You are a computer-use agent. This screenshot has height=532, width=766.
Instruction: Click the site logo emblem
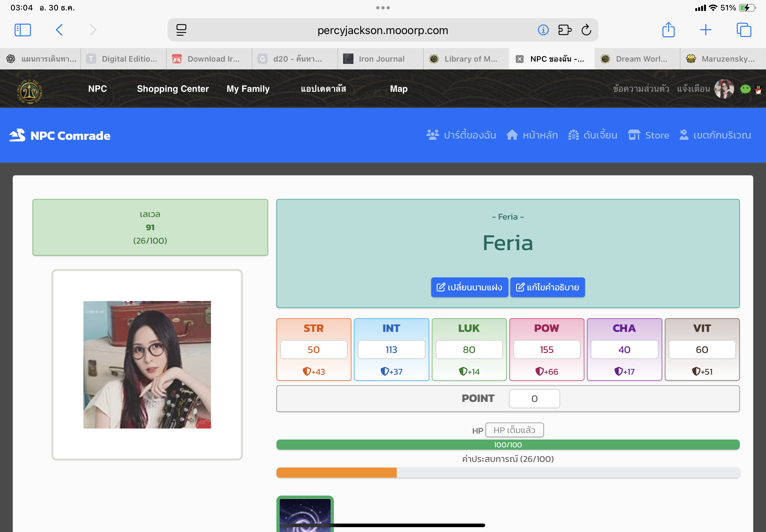click(30, 91)
